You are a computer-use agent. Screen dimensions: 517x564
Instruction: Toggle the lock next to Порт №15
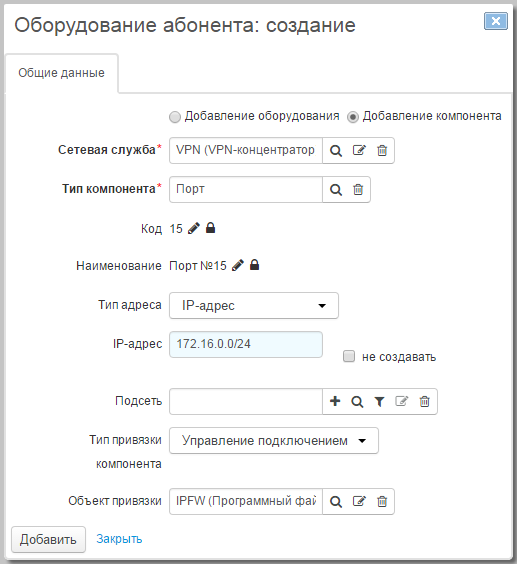coord(254,265)
